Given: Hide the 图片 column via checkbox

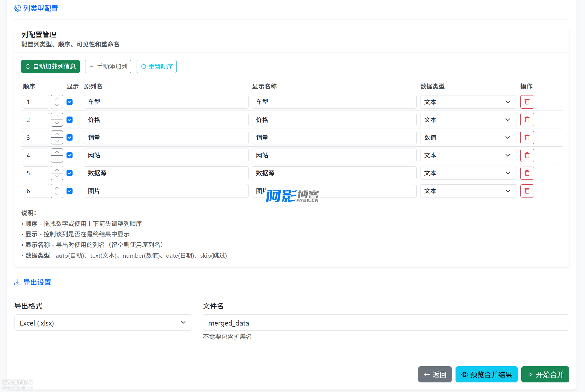Looking at the screenshot, I should (x=70, y=191).
